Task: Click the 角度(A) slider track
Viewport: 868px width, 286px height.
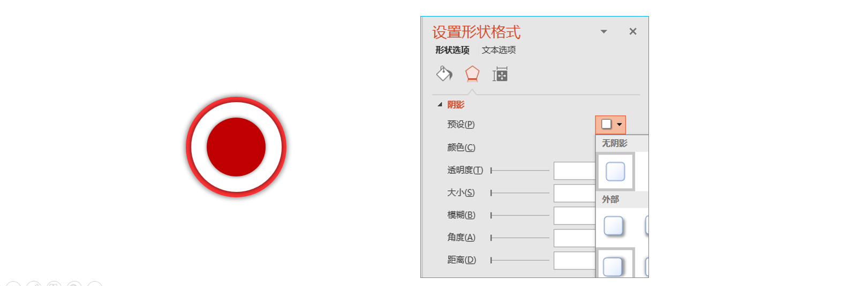Action: (x=520, y=238)
